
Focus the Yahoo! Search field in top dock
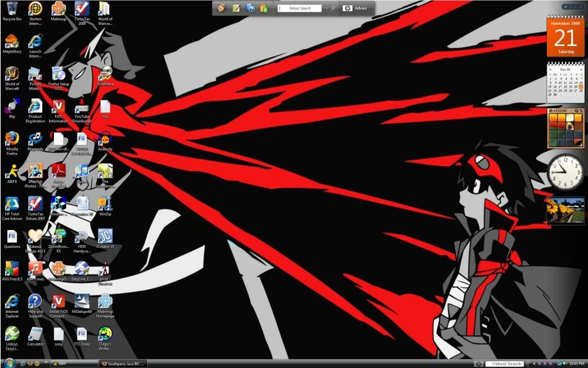coord(300,8)
